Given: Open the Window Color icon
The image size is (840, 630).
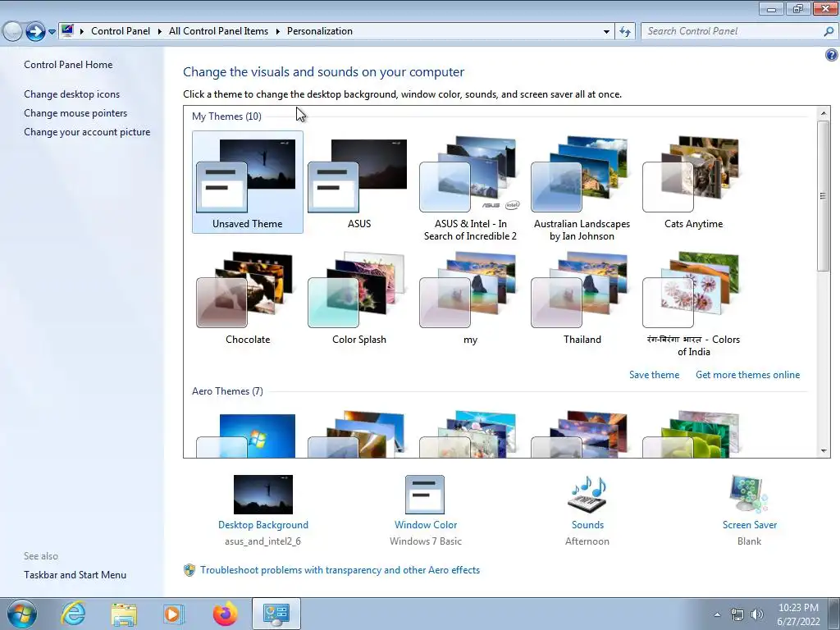Looking at the screenshot, I should pyautogui.click(x=425, y=495).
